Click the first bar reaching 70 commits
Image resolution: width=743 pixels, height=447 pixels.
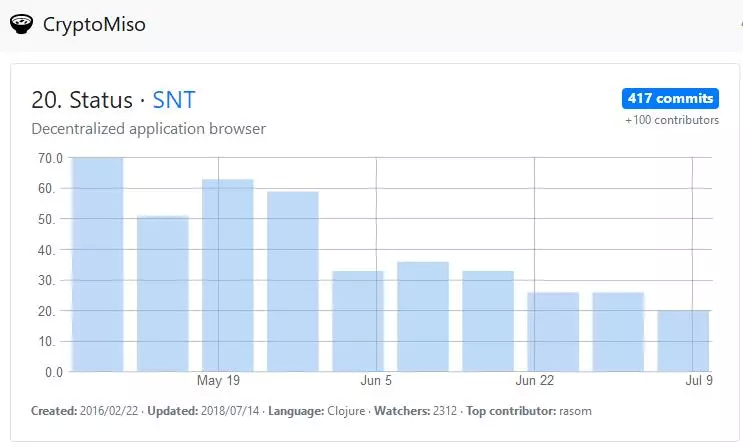tap(98, 264)
